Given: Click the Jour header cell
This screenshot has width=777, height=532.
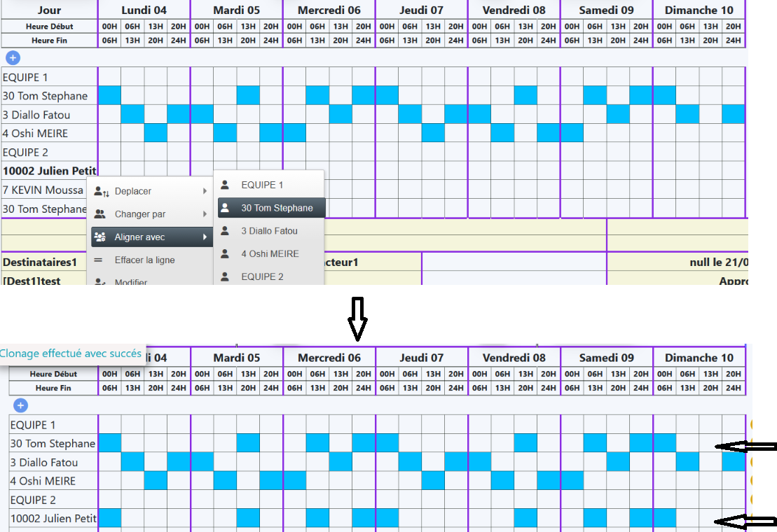Looking at the screenshot, I should click(50, 10).
